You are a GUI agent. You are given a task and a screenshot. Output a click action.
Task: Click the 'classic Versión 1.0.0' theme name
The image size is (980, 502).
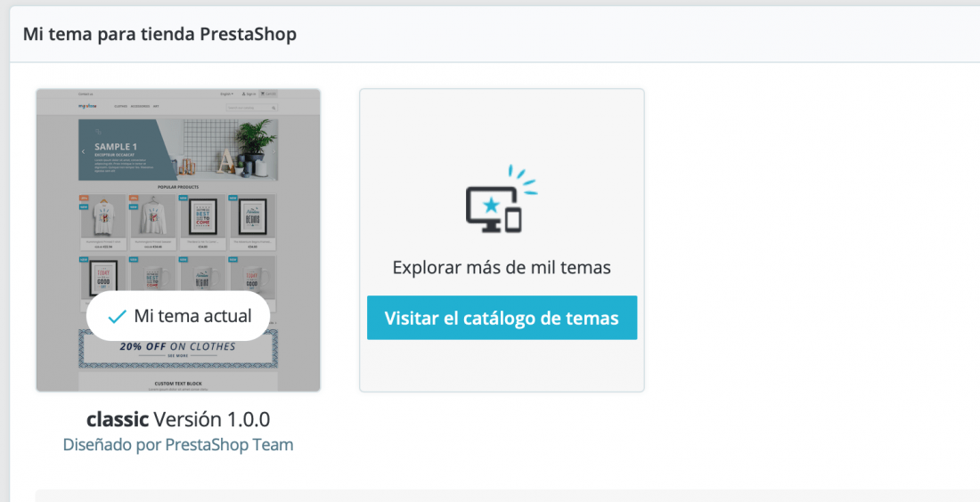click(178, 419)
